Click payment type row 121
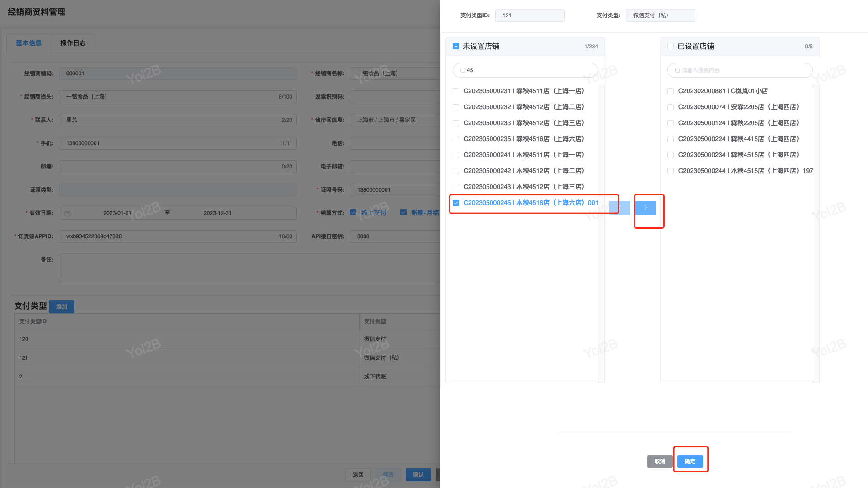The width and height of the screenshot is (868, 488). [x=228, y=358]
